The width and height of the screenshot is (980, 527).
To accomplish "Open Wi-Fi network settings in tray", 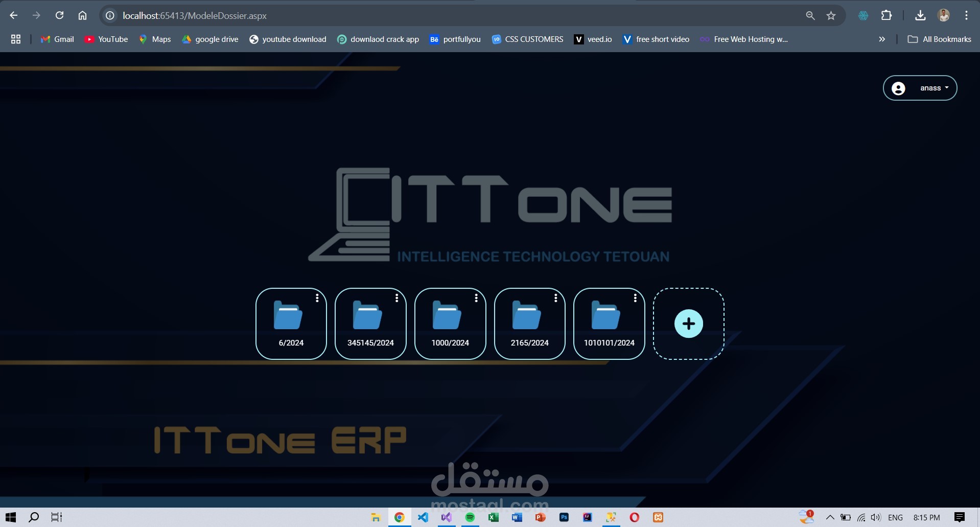I will click(861, 517).
